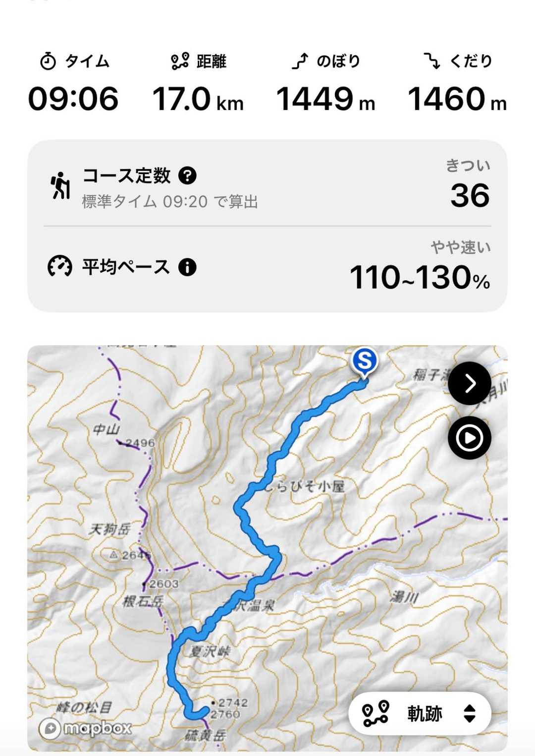The height and width of the screenshot is (756, 535).
Task: Open the mapbox attribution logo
Action: coord(85,728)
